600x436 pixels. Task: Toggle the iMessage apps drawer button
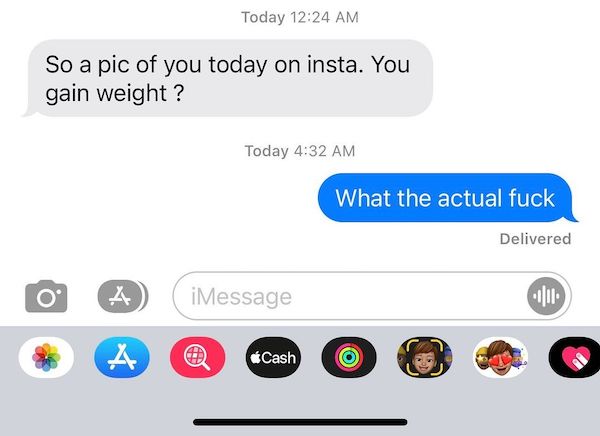[123, 296]
